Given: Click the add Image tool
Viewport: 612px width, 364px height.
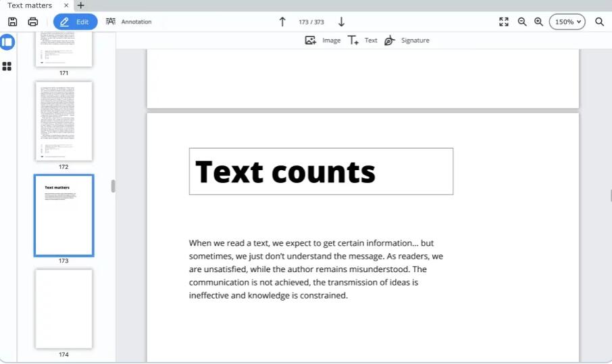Looking at the screenshot, I should tap(322, 41).
